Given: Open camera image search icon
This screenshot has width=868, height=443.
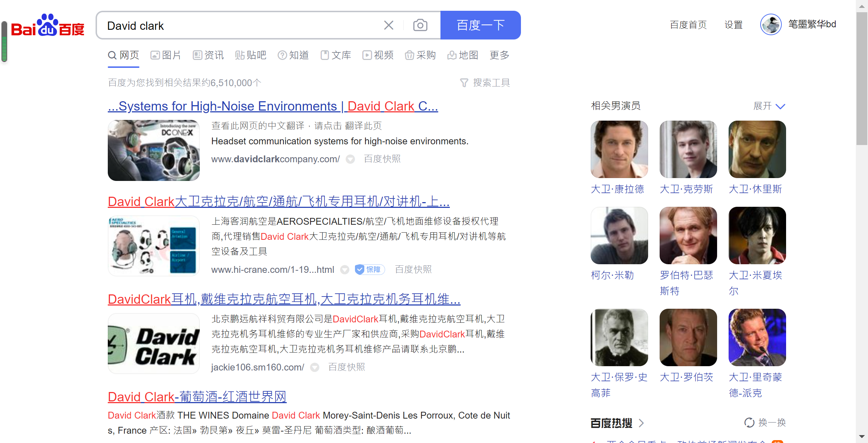Looking at the screenshot, I should tap(420, 25).
